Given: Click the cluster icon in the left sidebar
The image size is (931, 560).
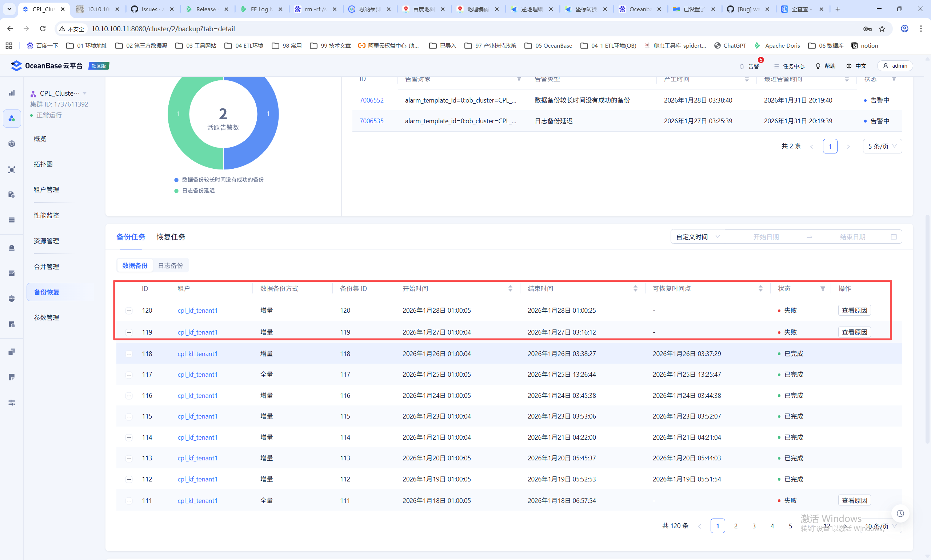Looking at the screenshot, I should 12,119.
